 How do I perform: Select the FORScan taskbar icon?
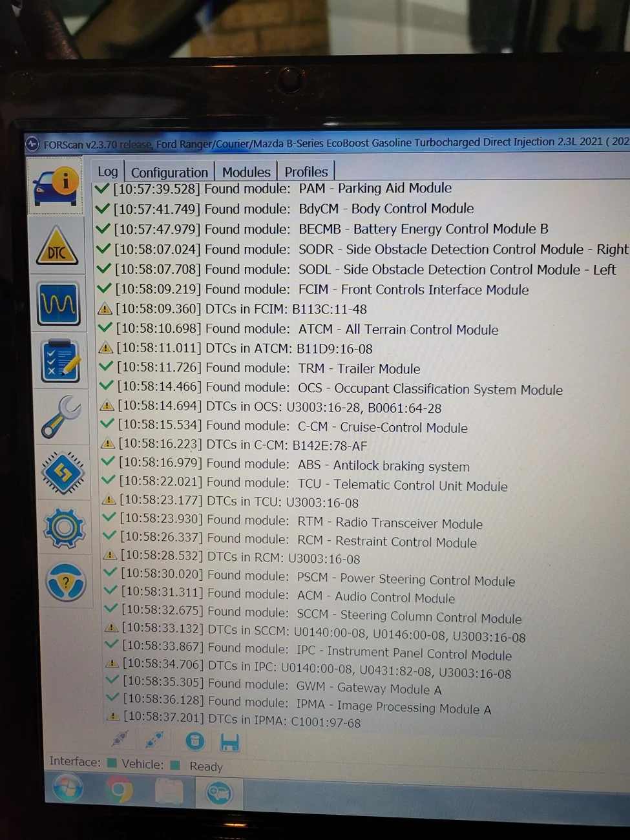(219, 793)
